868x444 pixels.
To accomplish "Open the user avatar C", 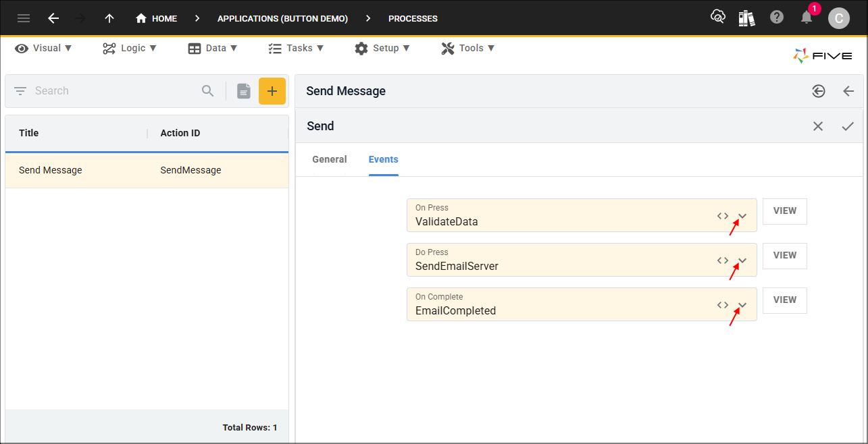I will pyautogui.click(x=839, y=18).
